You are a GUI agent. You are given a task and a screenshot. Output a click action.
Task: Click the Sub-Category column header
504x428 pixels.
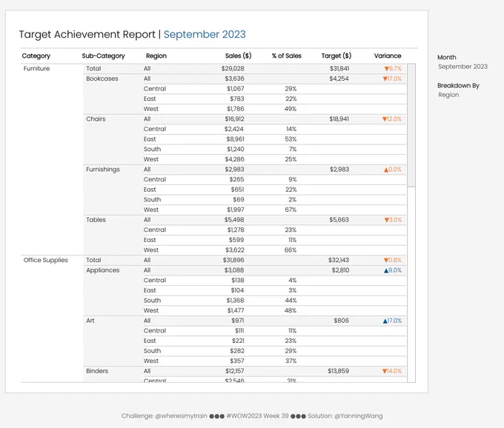pos(103,56)
